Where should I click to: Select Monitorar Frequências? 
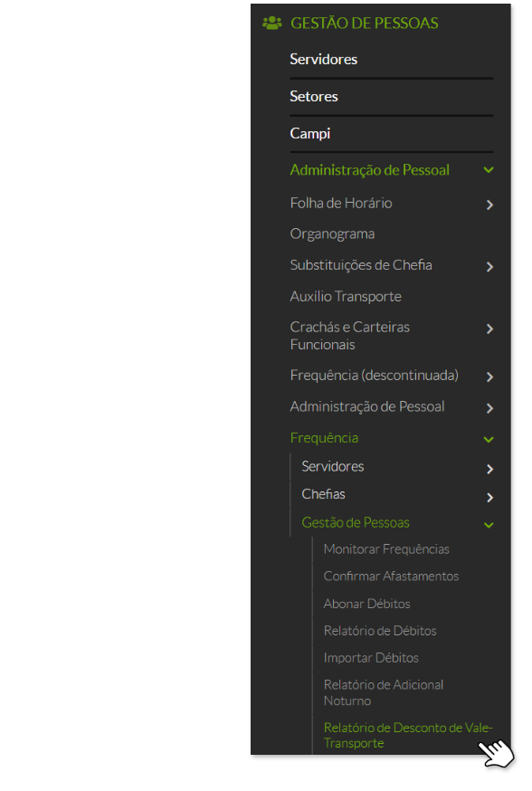click(x=386, y=548)
